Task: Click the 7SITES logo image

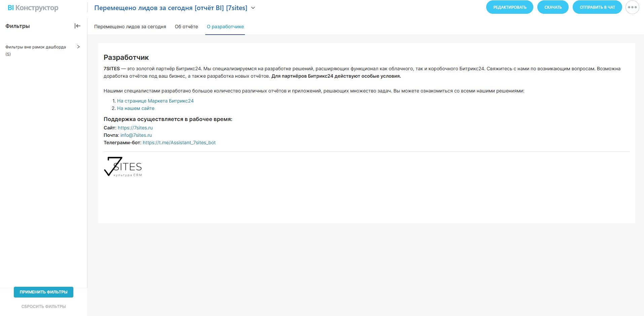Action: (x=123, y=166)
